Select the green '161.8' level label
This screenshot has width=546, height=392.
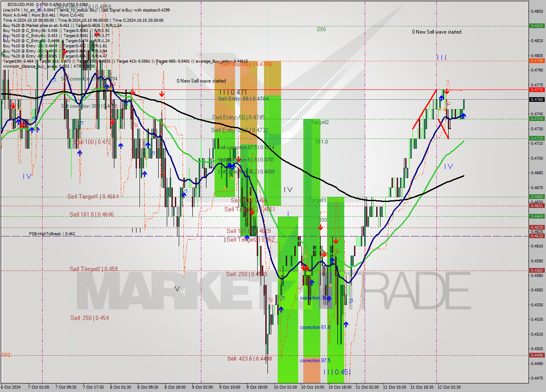pos(322,141)
